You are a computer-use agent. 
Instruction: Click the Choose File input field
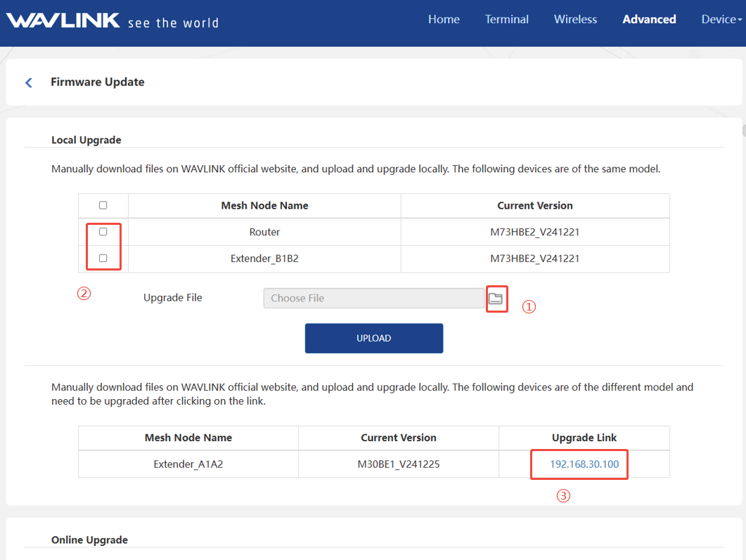click(x=373, y=299)
